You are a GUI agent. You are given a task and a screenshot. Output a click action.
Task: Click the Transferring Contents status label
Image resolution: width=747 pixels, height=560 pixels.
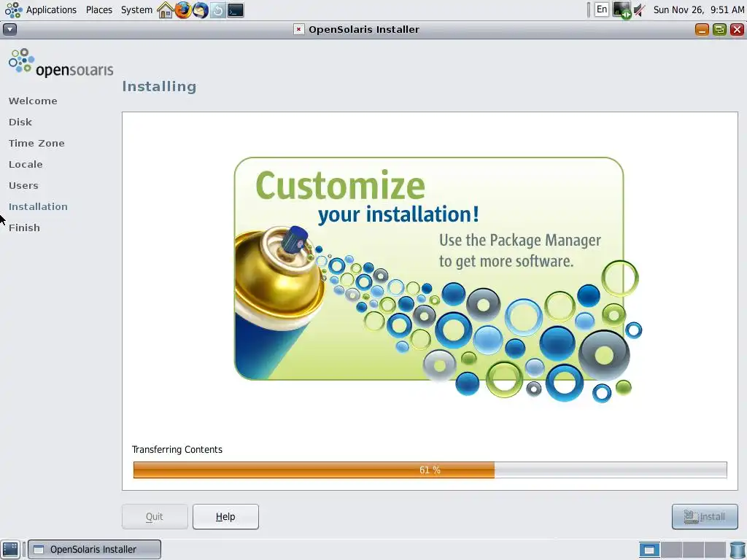click(x=177, y=449)
